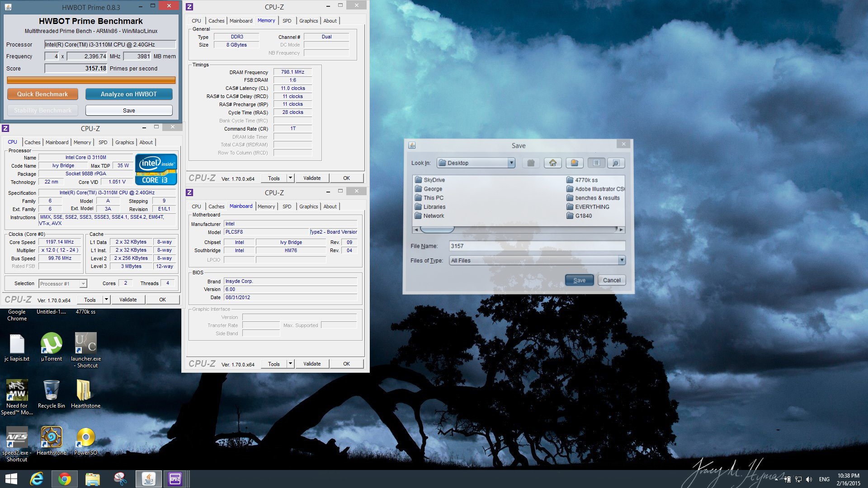Expand Tools dropdown arrow in left CPU-Z window
868x488 pixels.
[x=106, y=300]
